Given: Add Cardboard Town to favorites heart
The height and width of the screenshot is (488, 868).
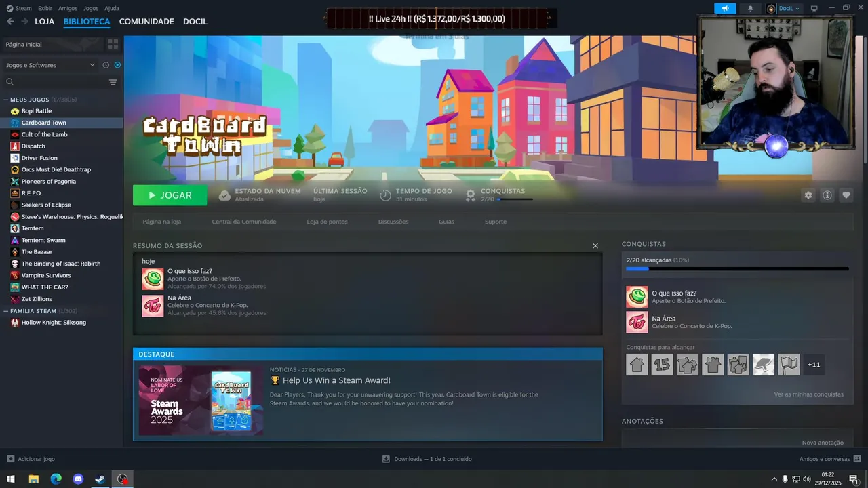Looking at the screenshot, I should tap(846, 195).
